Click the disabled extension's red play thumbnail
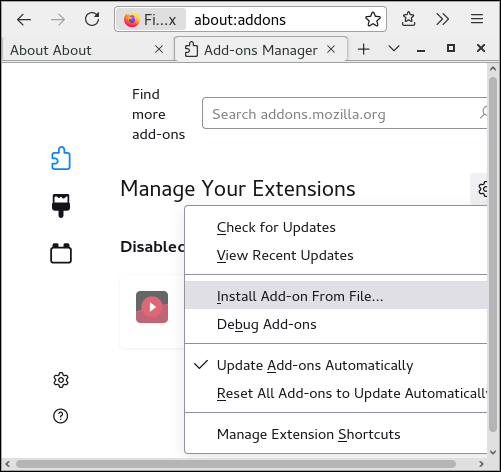Viewport: 501px width, 472px height. coord(152,307)
